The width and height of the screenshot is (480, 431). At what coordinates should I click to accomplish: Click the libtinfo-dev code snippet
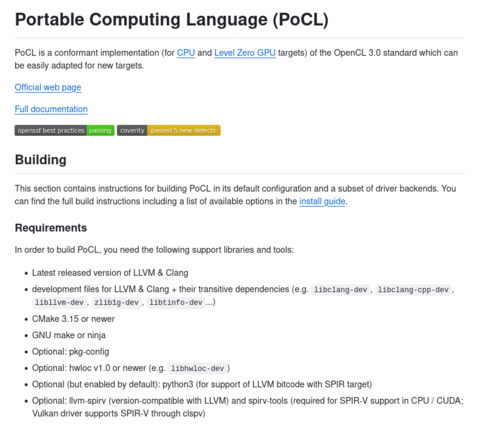[176, 302]
